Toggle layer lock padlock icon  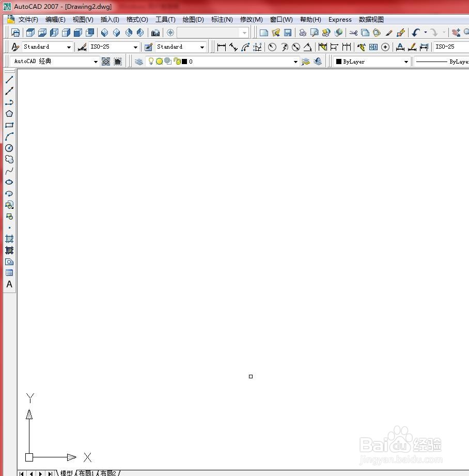[x=177, y=62]
